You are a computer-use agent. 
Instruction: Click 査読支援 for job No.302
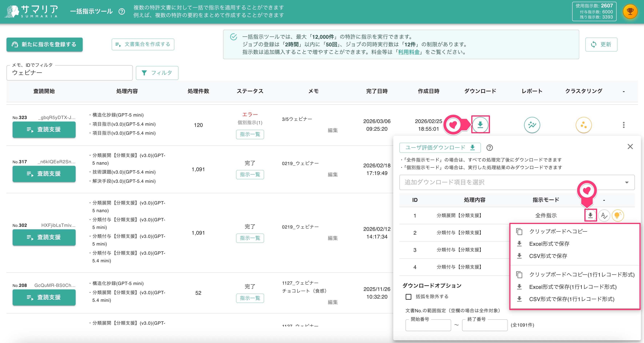click(x=44, y=237)
